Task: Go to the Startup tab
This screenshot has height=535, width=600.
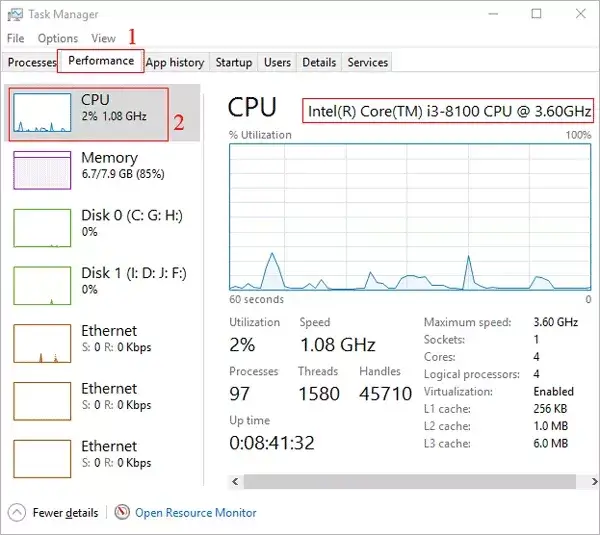Action: (x=234, y=62)
